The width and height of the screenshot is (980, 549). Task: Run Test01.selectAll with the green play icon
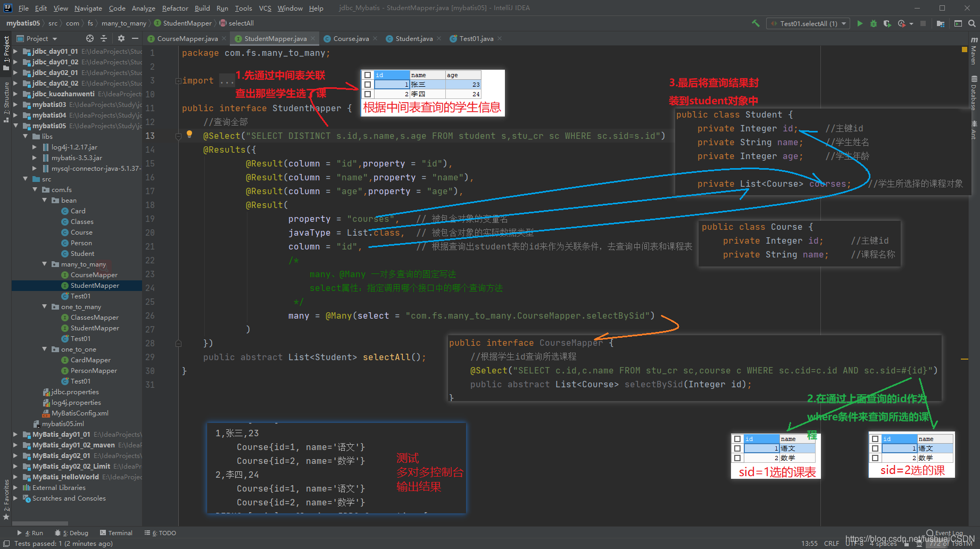pyautogui.click(x=860, y=23)
